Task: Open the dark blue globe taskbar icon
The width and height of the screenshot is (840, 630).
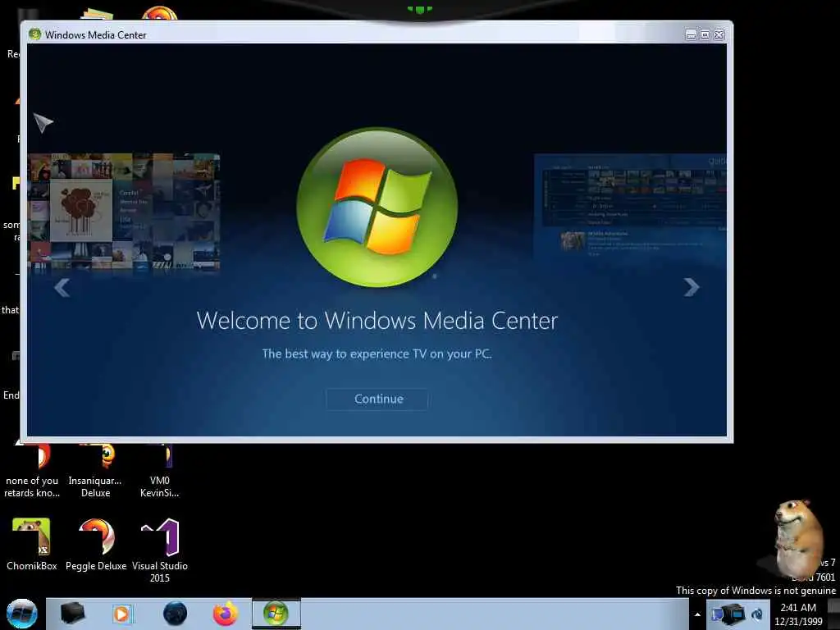Action: [175, 614]
